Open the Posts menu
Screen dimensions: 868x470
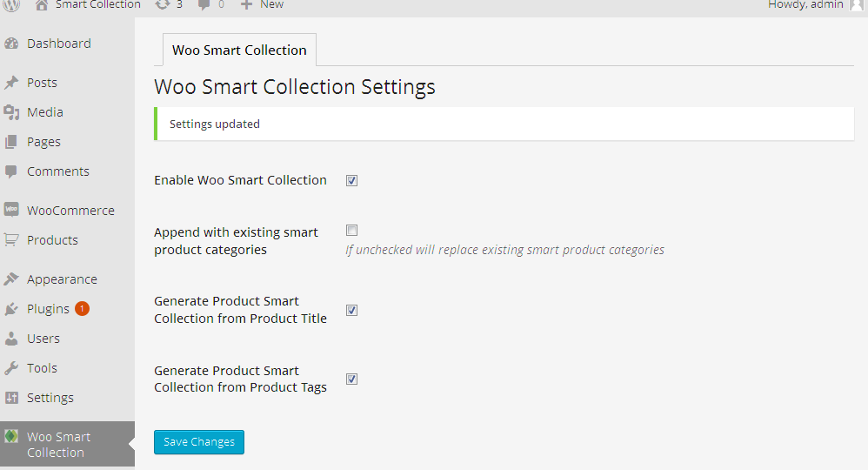click(x=42, y=83)
